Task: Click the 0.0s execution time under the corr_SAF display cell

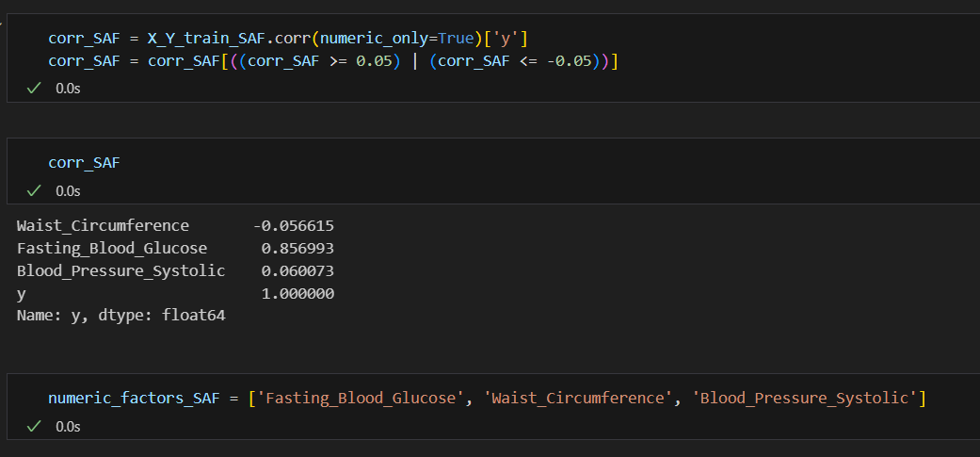Action: (x=68, y=190)
